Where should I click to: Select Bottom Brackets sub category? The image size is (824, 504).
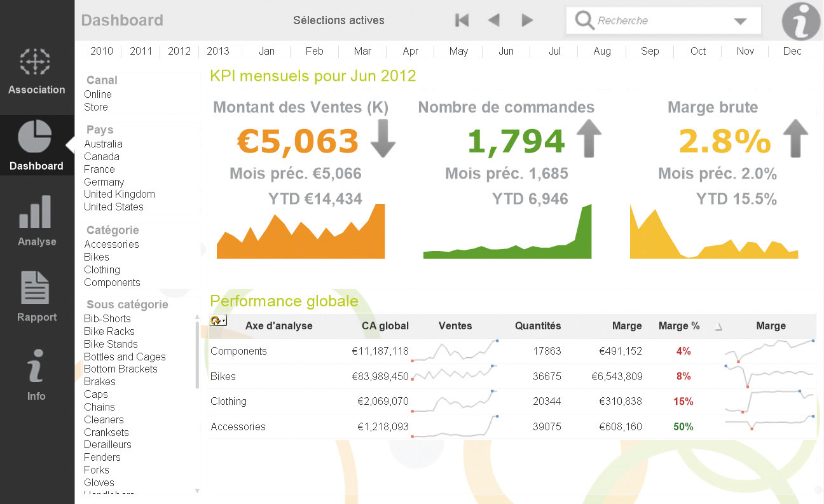121,369
